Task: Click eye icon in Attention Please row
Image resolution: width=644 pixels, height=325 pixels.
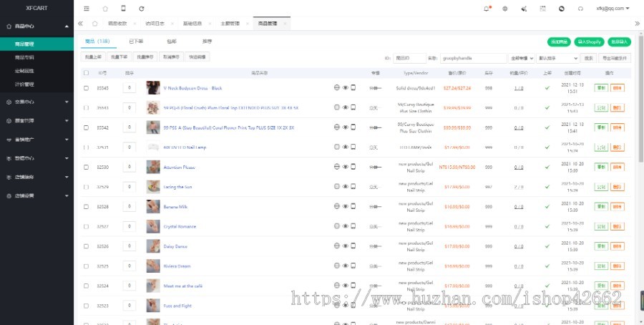Action: click(x=346, y=167)
